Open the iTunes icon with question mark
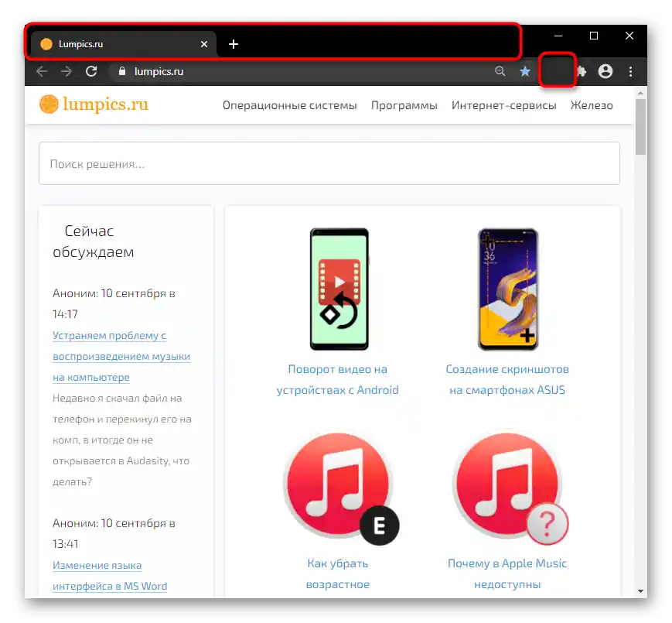Screen dimensions: 672x623 click(510, 487)
